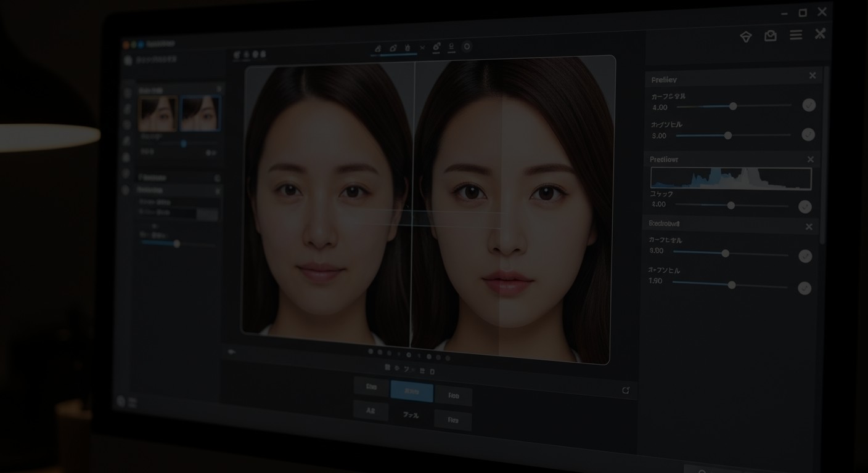
Task: Click the share icon below the preview
Action: (x=626, y=390)
